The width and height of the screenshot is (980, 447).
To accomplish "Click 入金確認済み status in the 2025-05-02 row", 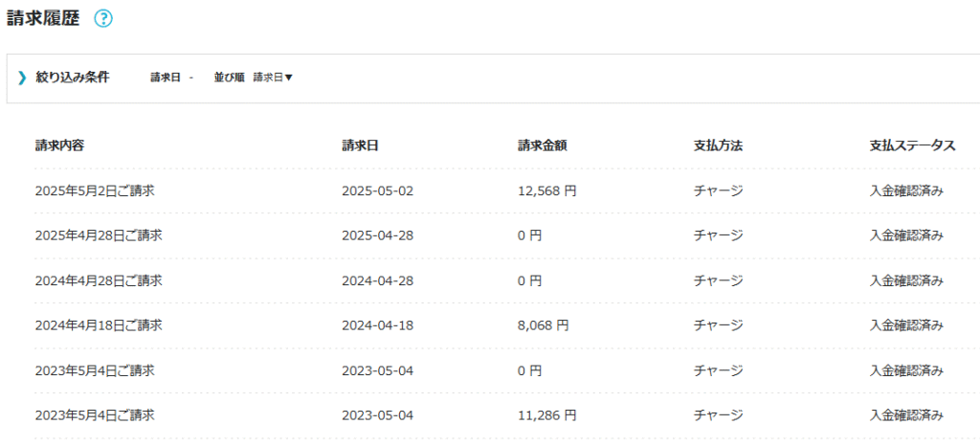I will tap(906, 190).
